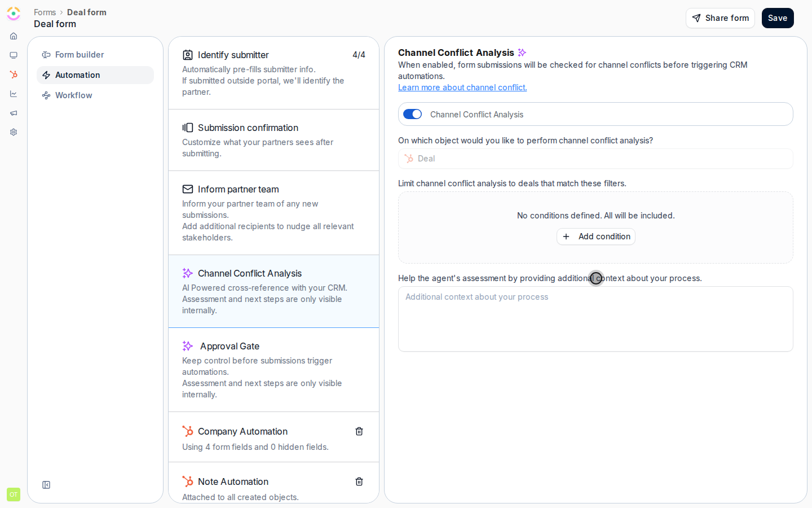This screenshot has height=508, width=812.
Task: Open the settings gear in sidebar
Action: [x=14, y=132]
